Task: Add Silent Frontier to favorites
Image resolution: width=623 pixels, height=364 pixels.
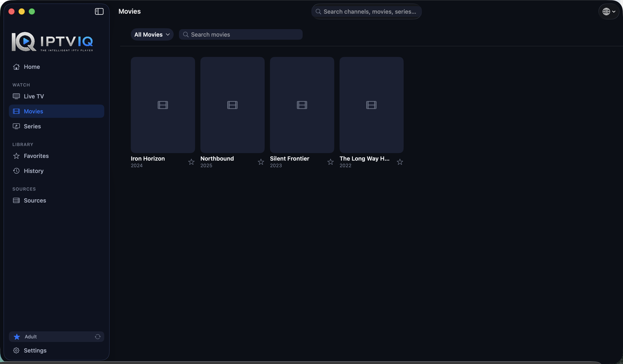Action: [x=331, y=162]
